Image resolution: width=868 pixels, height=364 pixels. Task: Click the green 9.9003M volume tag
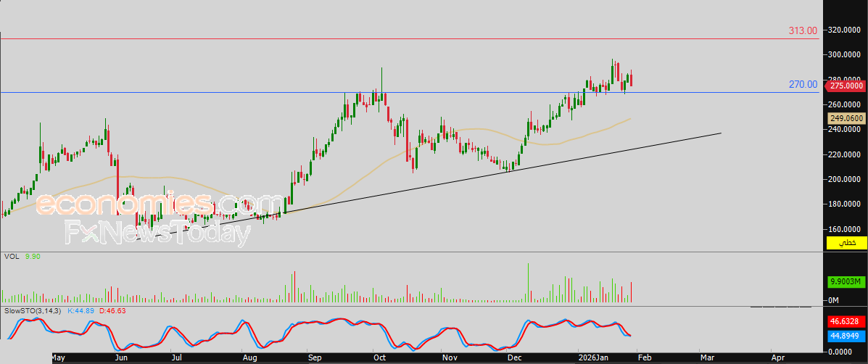click(x=846, y=282)
